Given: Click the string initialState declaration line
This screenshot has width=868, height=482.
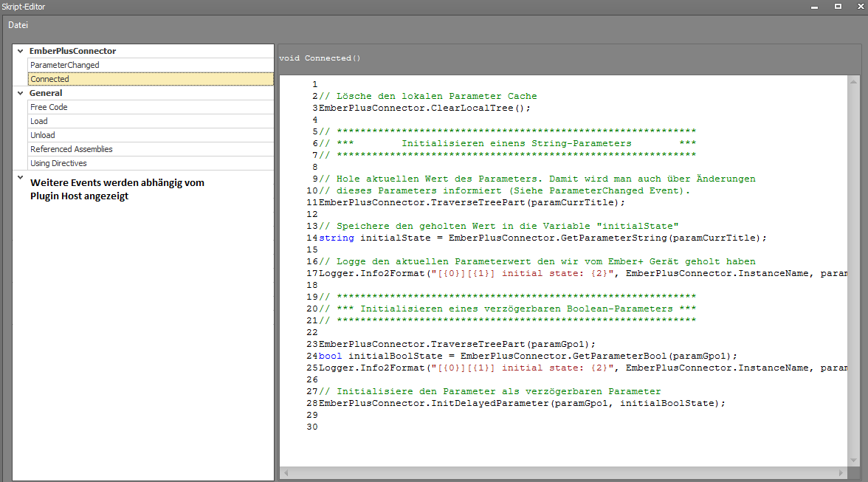Looking at the screenshot, I should [542, 238].
